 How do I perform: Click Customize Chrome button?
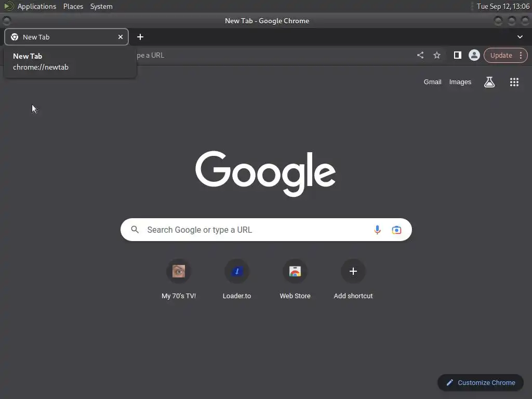[481, 382]
